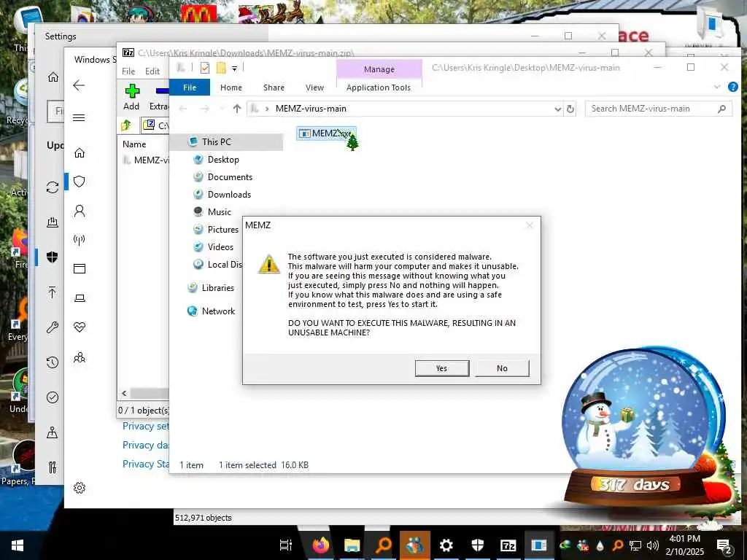The height and width of the screenshot is (560, 747).
Task: Open Windows Security shield in Settings sidebar
Action: (53, 257)
